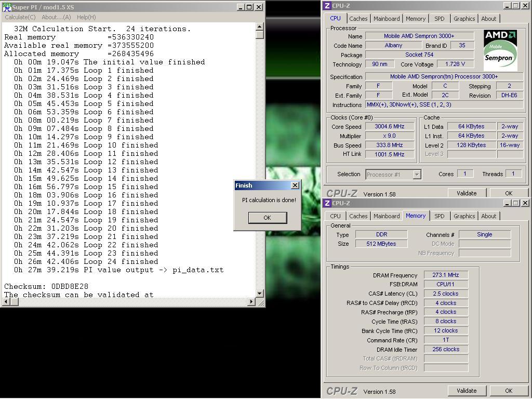532x399 pixels.
Task: Switch to About tab in upper CPU-Z
Action: click(488, 19)
